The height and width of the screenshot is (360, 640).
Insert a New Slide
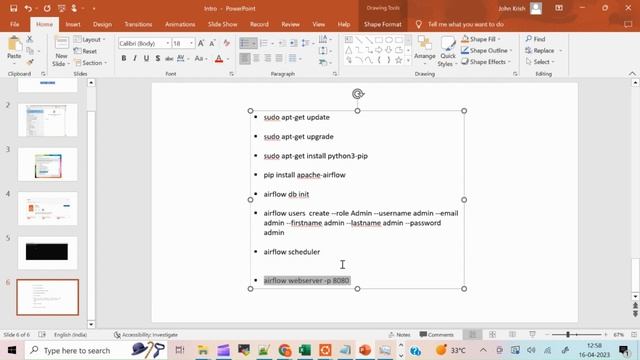62,52
